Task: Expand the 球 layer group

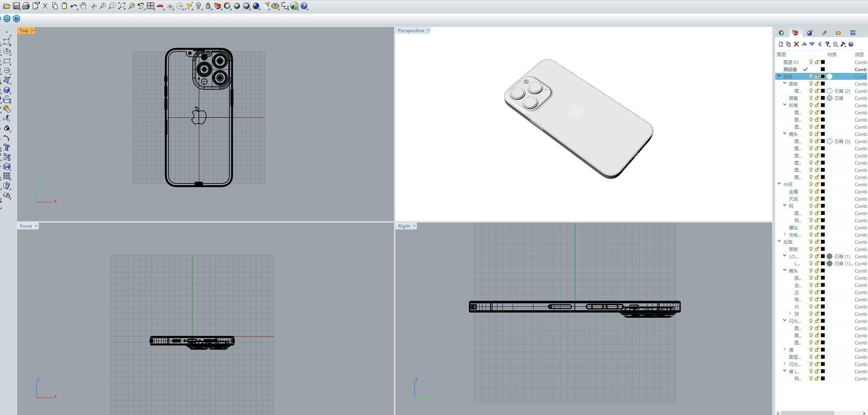Action: [x=790, y=313]
